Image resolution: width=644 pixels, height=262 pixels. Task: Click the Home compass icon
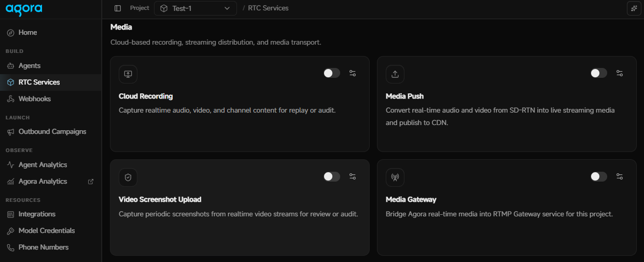(x=10, y=33)
